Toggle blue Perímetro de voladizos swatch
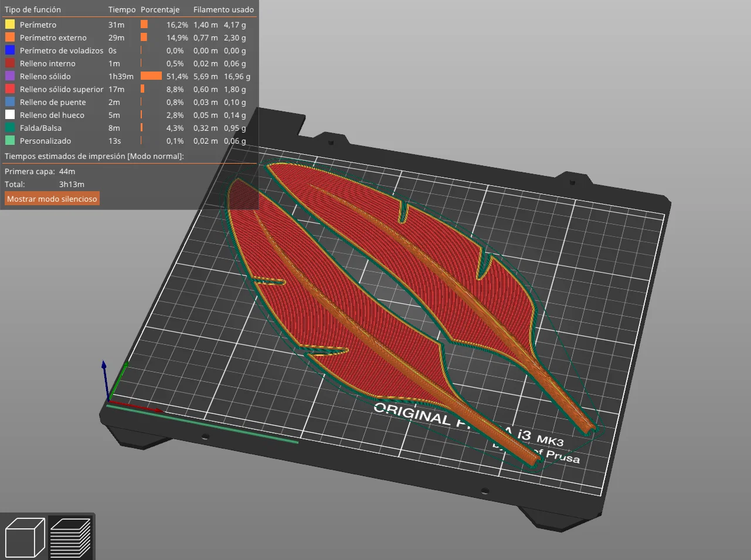Image resolution: width=751 pixels, height=560 pixels. point(10,50)
